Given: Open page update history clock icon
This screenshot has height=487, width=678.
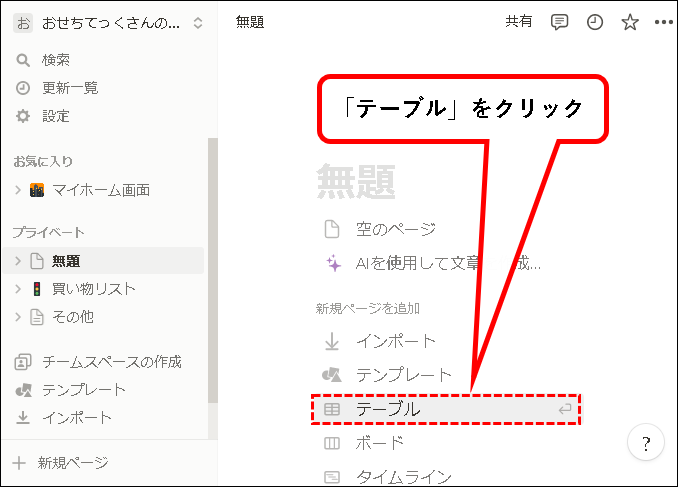Looking at the screenshot, I should [595, 22].
